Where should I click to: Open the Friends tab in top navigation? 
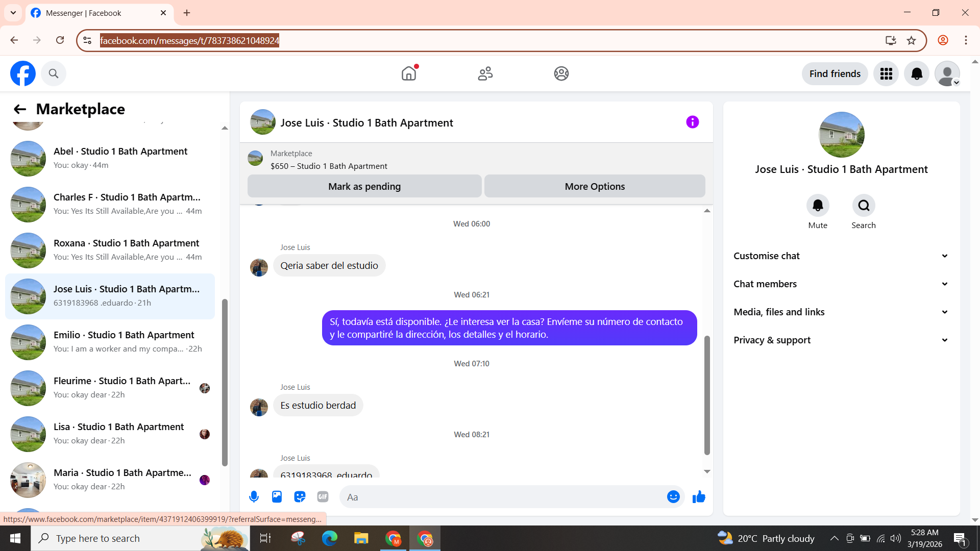point(485,74)
